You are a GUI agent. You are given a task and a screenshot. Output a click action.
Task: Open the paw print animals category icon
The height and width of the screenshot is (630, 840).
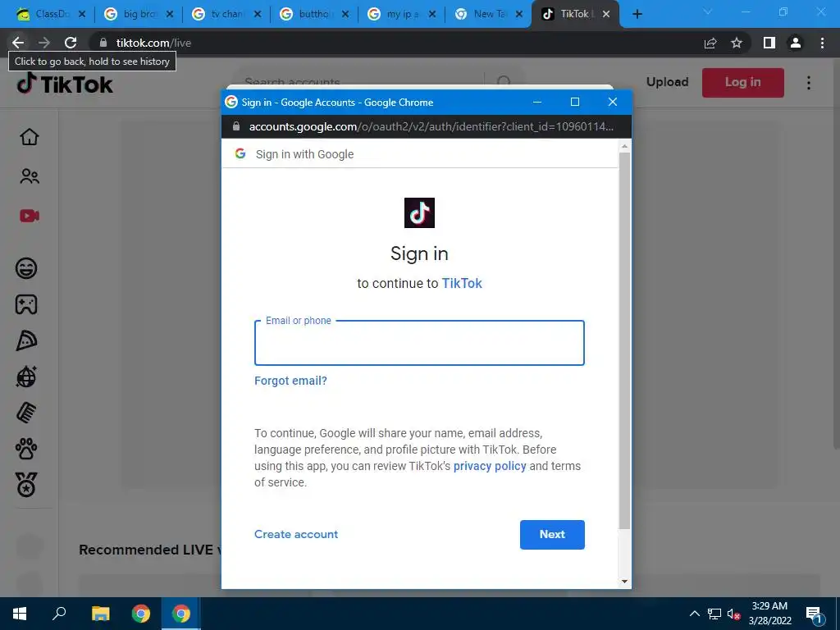(26, 449)
